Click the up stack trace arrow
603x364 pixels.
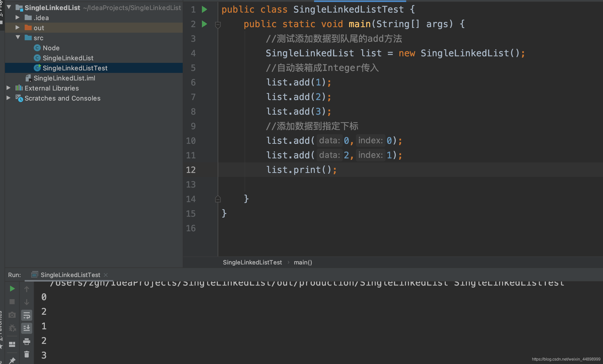(x=27, y=289)
